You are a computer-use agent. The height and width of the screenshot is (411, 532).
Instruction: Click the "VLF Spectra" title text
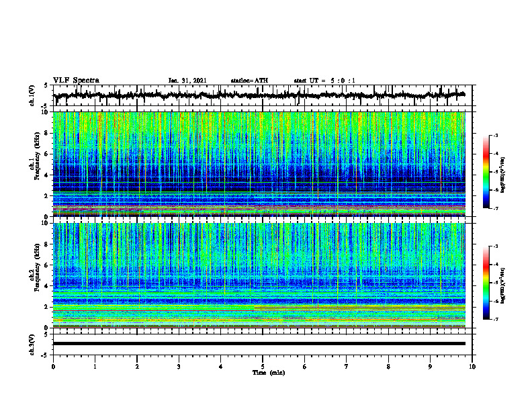(x=76, y=81)
